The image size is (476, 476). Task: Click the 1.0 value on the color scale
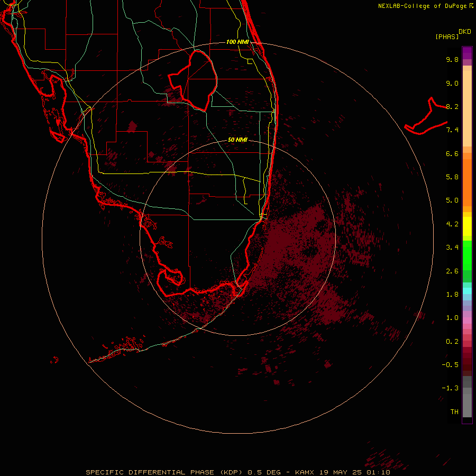pyautogui.click(x=452, y=318)
